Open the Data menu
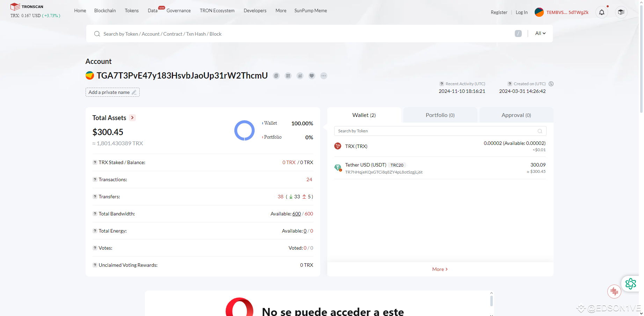This screenshot has height=316, width=644. click(153, 10)
